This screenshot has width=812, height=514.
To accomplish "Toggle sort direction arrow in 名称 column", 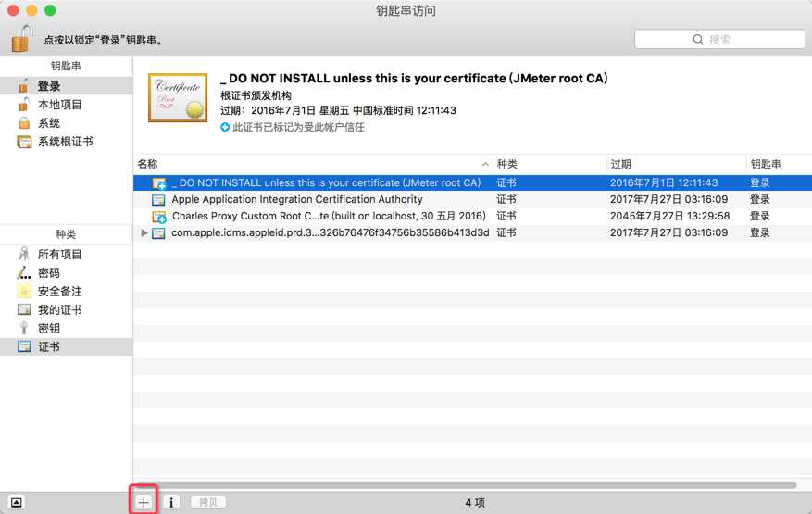I will [485, 164].
